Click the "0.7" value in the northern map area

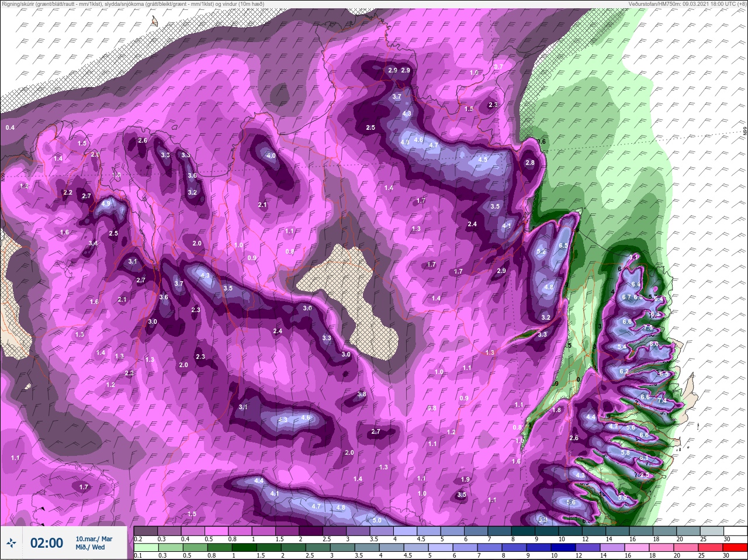tap(498, 67)
